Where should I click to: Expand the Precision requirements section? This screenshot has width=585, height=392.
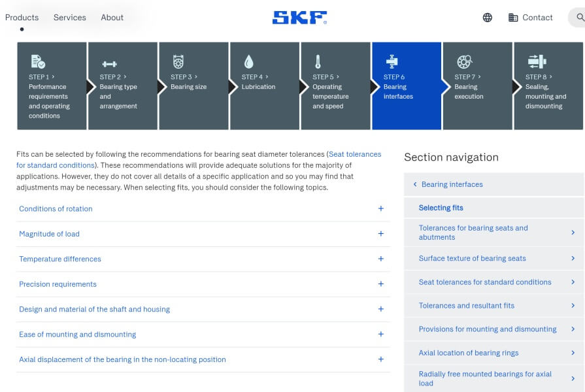point(203,284)
